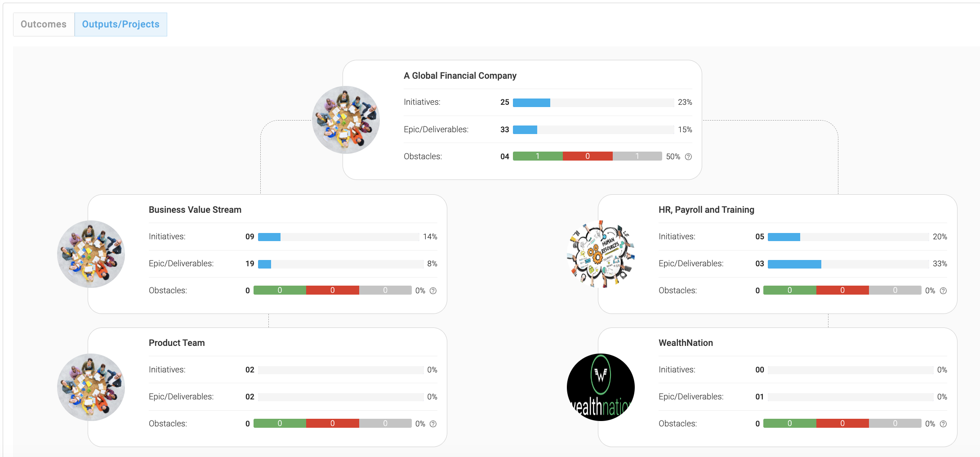Image resolution: width=980 pixels, height=457 pixels.
Task: Click the Product Team avatar thumbnail
Action: tap(91, 387)
